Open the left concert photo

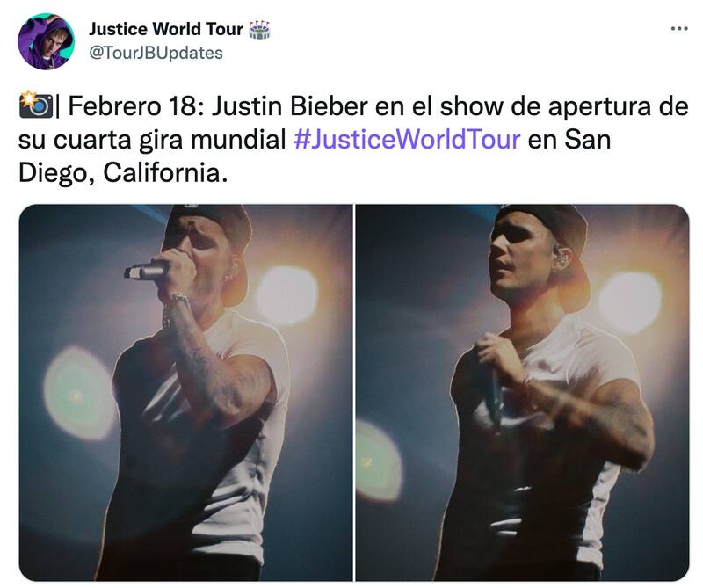[x=185, y=393]
